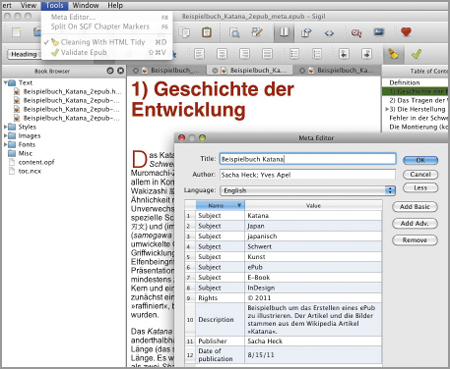Image resolution: width=450 pixels, height=369 pixels.
Task: Choose Validate Epub menu item
Action: (106, 52)
